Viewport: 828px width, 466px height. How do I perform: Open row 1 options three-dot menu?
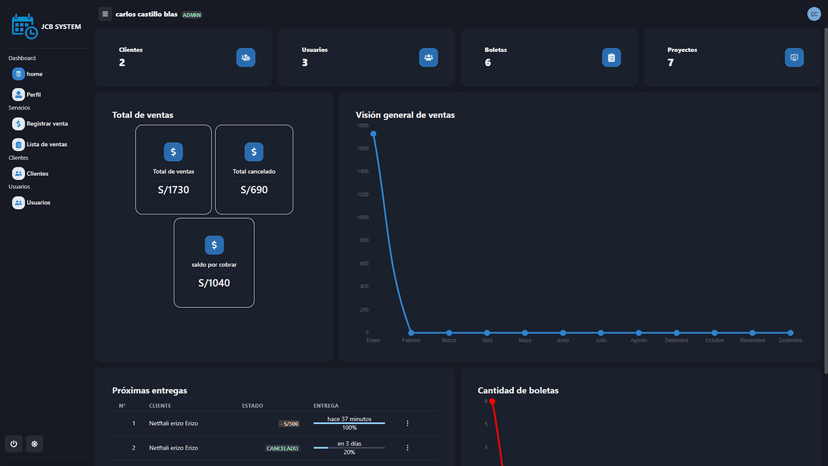[407, 423]
